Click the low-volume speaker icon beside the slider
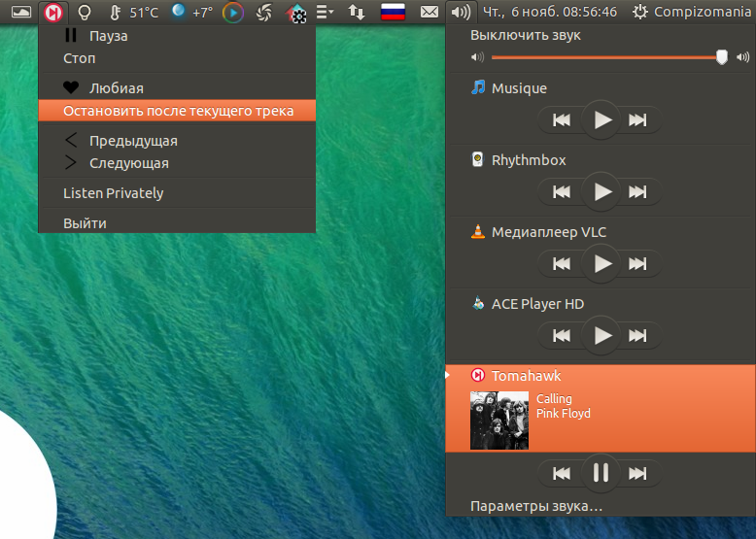The height and width of the screenshot is (539, 756). click(477, 58)
